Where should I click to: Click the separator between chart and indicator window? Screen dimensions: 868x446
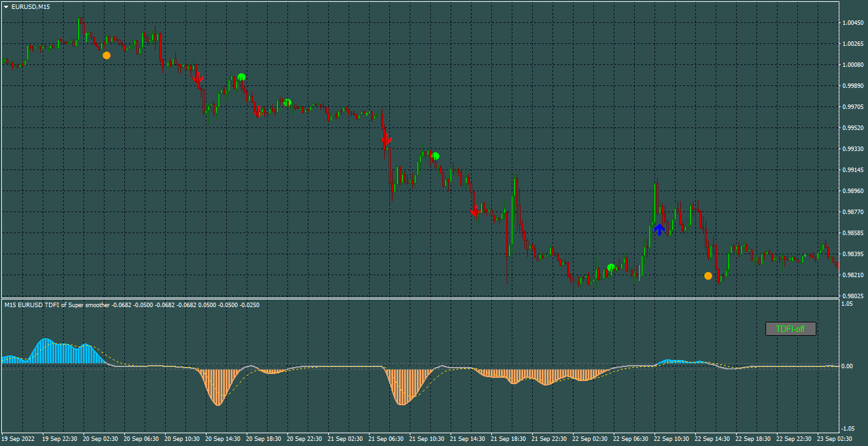coord(419,298)
